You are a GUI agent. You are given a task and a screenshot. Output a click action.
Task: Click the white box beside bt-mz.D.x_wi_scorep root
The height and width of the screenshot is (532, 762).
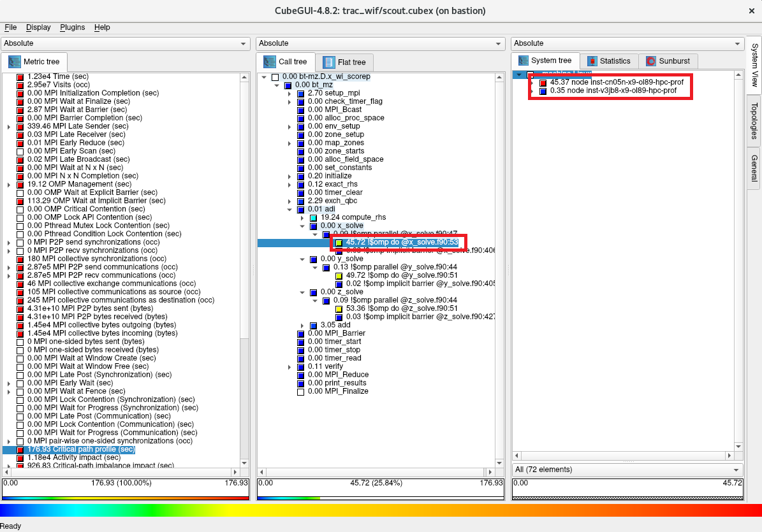275,77
